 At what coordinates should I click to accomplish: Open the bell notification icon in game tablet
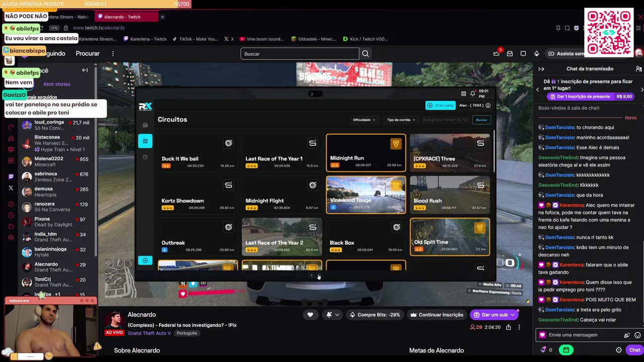click(472, 94)
